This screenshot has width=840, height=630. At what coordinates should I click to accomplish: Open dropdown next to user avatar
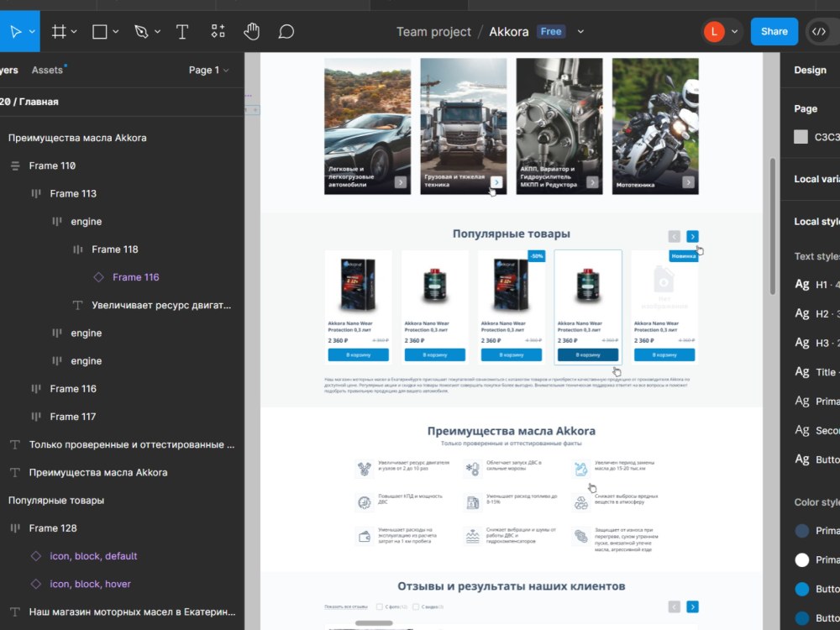click(734, 32)
